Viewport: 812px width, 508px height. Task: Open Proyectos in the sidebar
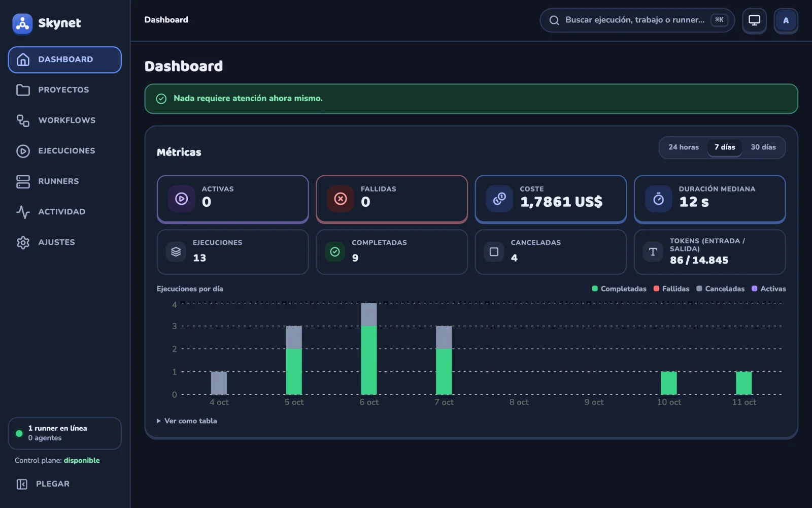[64, 90]
